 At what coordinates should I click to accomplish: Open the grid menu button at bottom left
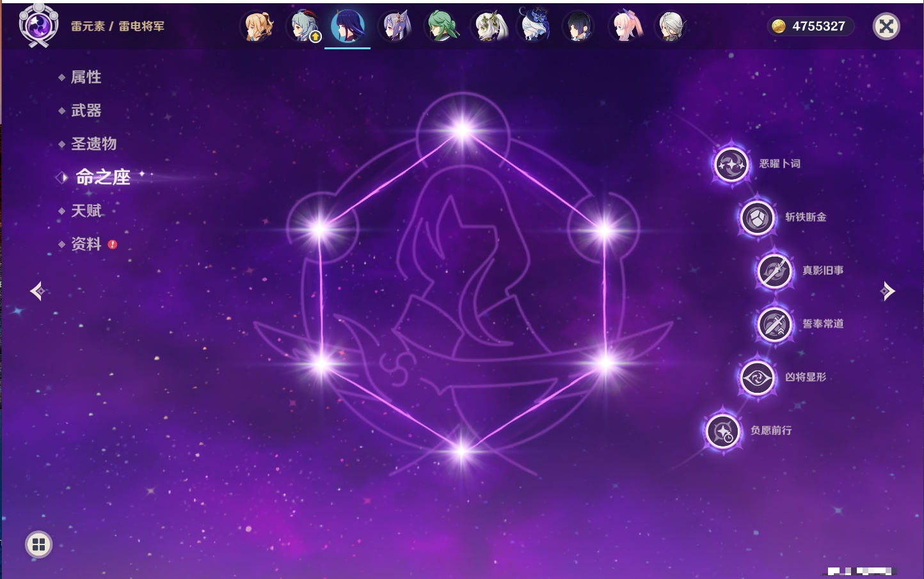[38, 544]
